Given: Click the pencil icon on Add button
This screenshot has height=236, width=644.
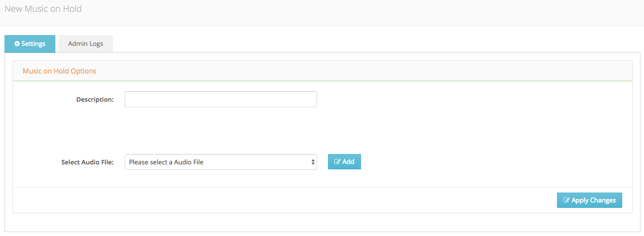Looking at the screenshot, I should pyautogui.click(x=337, y=162).
